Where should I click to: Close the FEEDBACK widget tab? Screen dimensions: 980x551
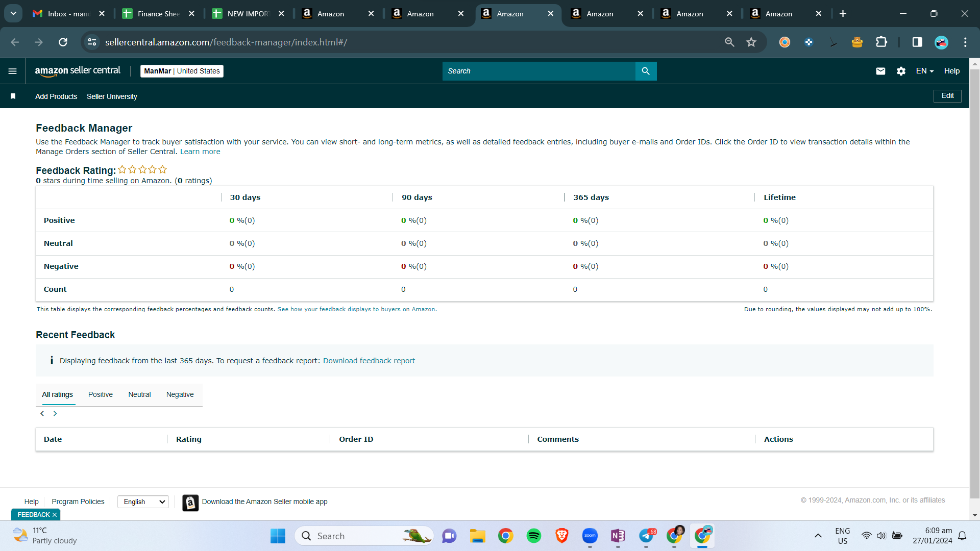55,515
